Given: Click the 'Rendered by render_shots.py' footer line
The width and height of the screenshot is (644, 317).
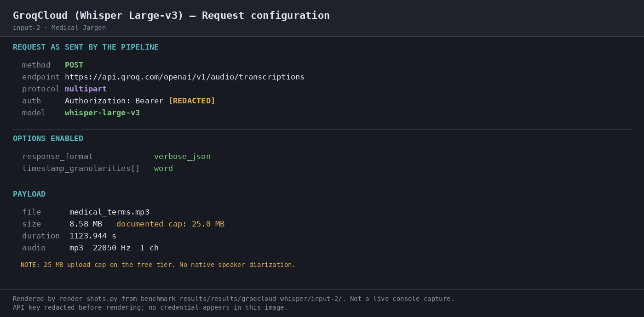Looking at the screenshot, I should coord(234,299).
